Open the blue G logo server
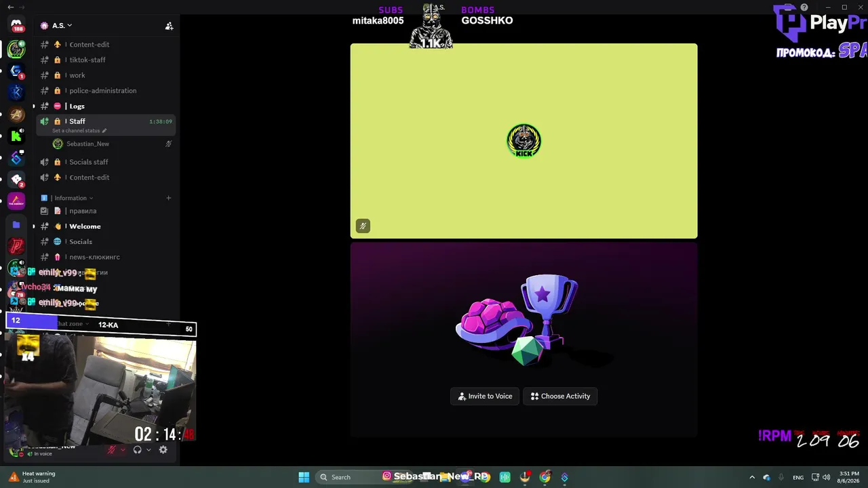868x488 pixels. pos(17,70)
